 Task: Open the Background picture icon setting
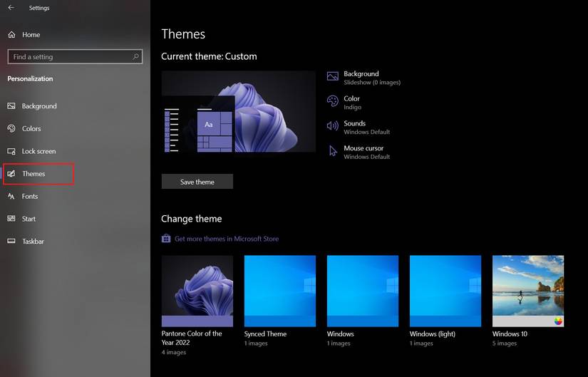coord(332,76)
